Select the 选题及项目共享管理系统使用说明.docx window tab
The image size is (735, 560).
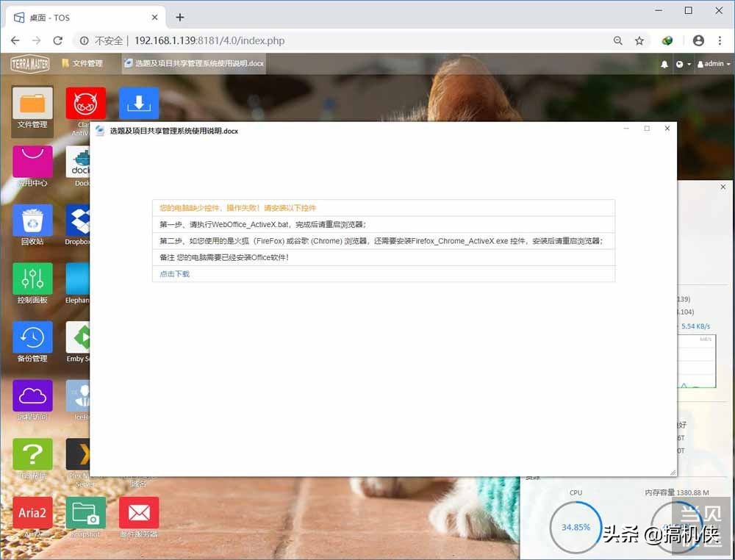coord(193,64)
